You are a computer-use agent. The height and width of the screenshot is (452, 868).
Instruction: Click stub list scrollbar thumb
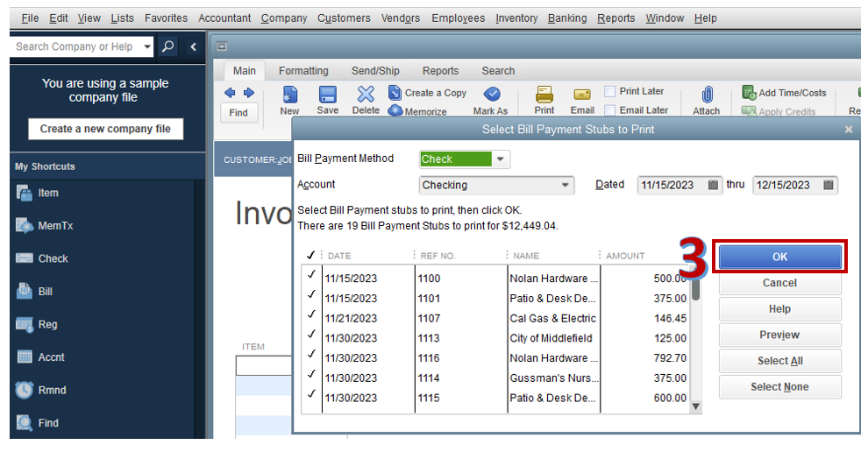click(x=696, y=287)
